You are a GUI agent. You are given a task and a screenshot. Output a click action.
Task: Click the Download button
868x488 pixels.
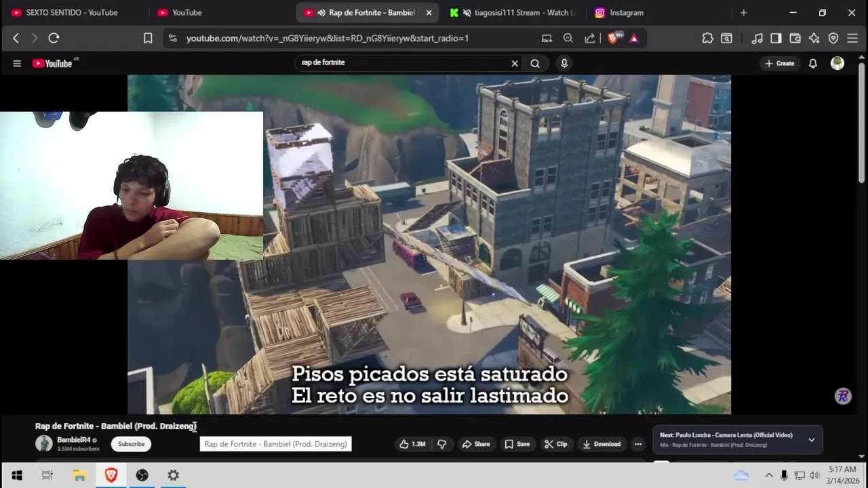[601, 444]
